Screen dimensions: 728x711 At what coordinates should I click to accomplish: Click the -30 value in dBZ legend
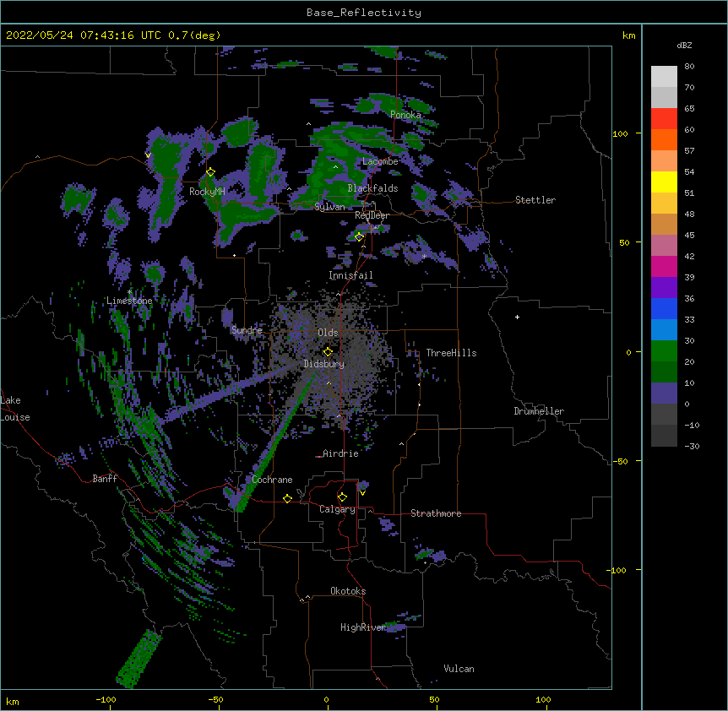[x=692, y=447]
